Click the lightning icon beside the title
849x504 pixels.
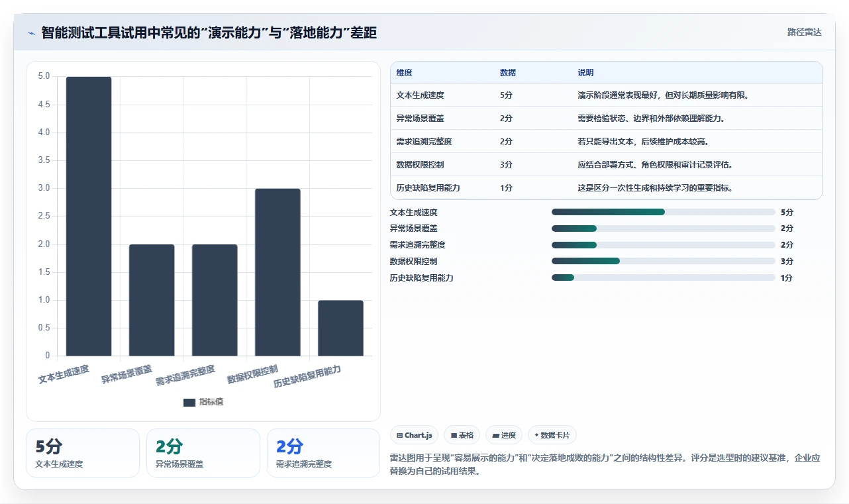[x=31, y=33]
